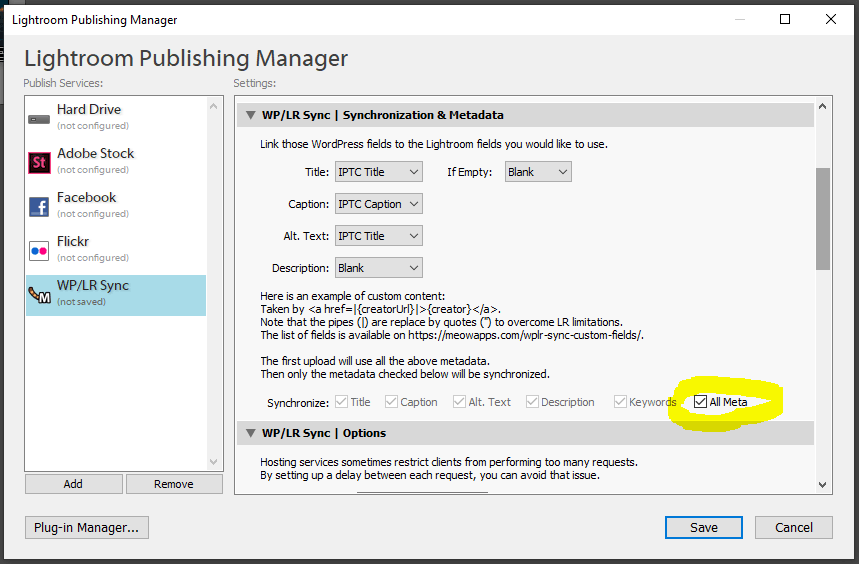This screenshot has width=859, height=564.
Task: Open the If Empty dropdown
Action: click(x=538, y=172)
